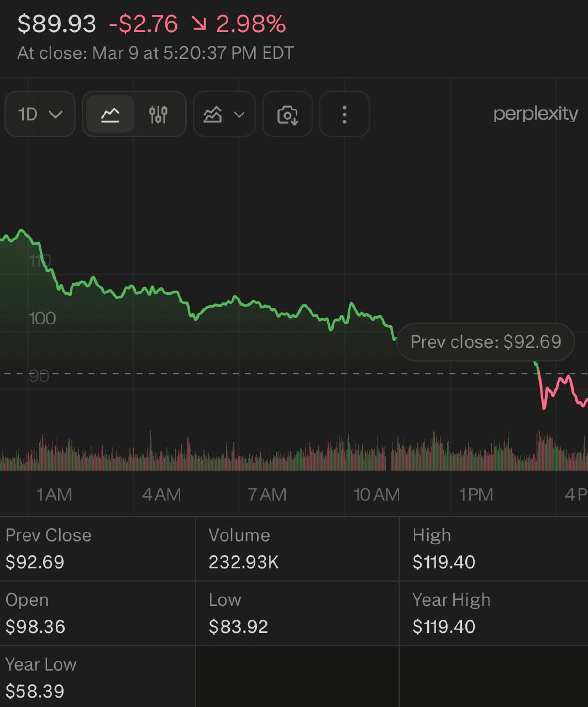Click the 4 AM time axis label
The width and height of the screenshot is (588, 707).
161,494
